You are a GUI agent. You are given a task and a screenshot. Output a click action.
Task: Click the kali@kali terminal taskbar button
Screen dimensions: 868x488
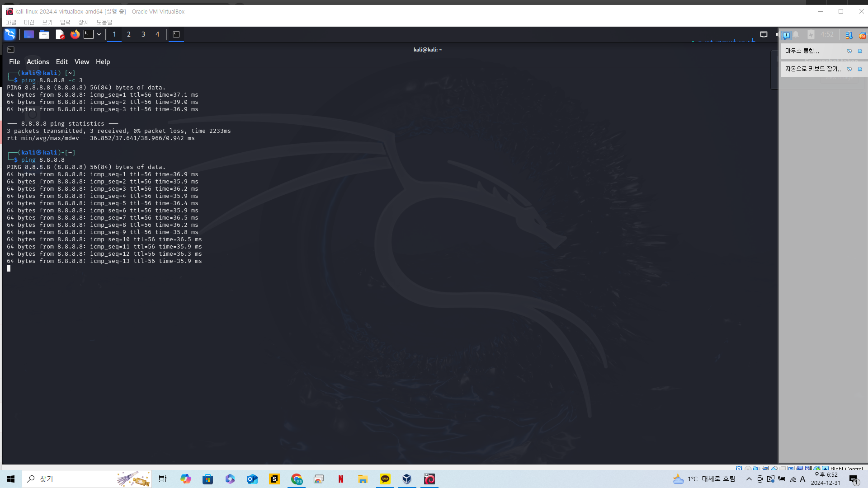[x=176, y=34]
